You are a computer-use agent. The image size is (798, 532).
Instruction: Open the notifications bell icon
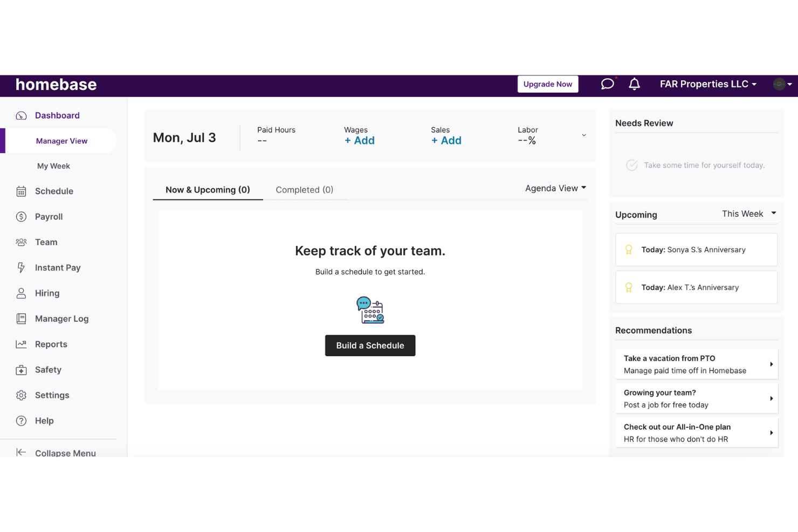point(635,84)
